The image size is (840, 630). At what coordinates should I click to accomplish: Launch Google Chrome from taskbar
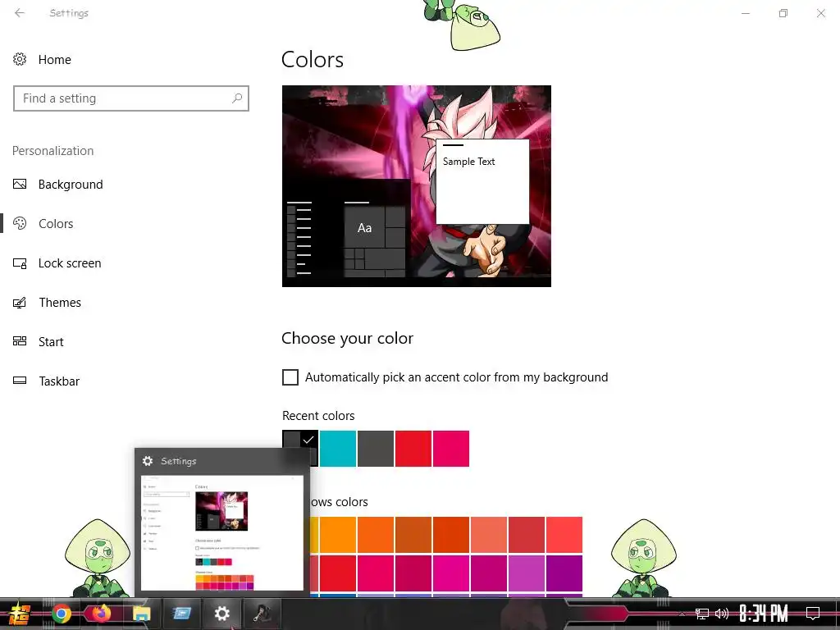pyautogui.click(x=61, y=614)
